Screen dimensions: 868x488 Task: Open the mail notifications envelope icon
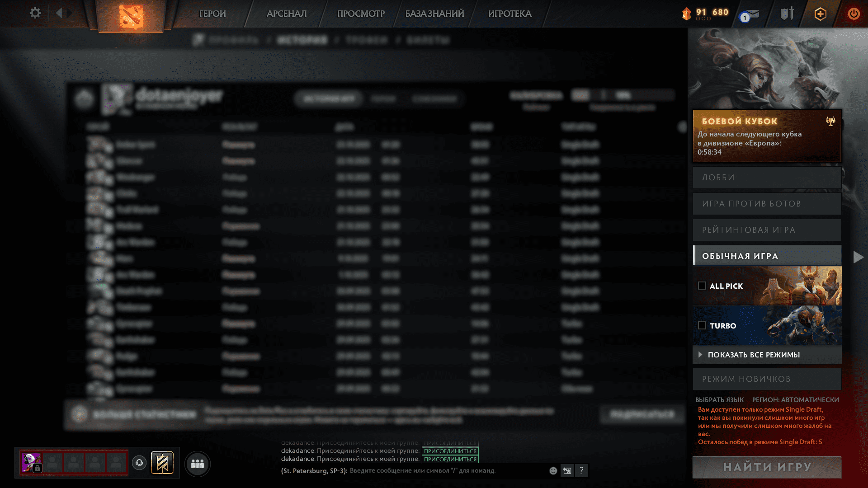[x=751, y=14]
